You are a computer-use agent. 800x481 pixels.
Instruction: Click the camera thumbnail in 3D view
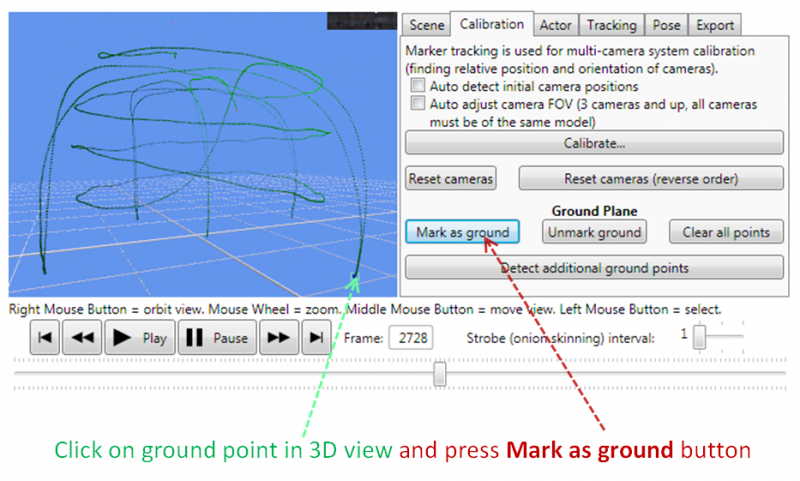click(362, 20)
